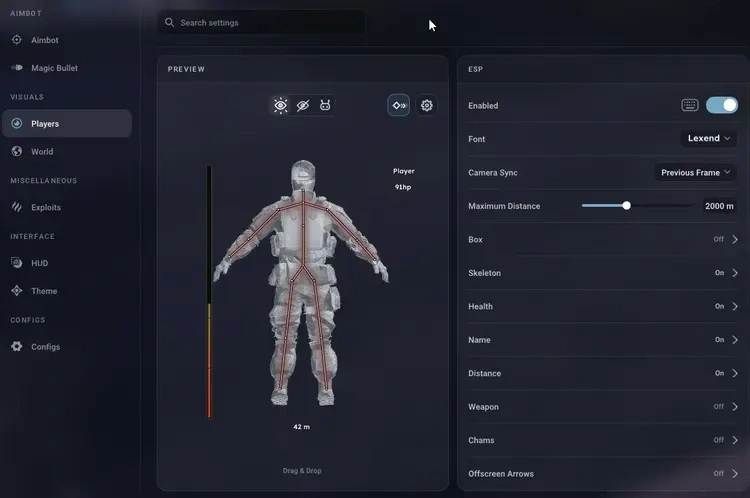Click the Name row label
Viewport: 750px width, 498px height.
(479, 340)
